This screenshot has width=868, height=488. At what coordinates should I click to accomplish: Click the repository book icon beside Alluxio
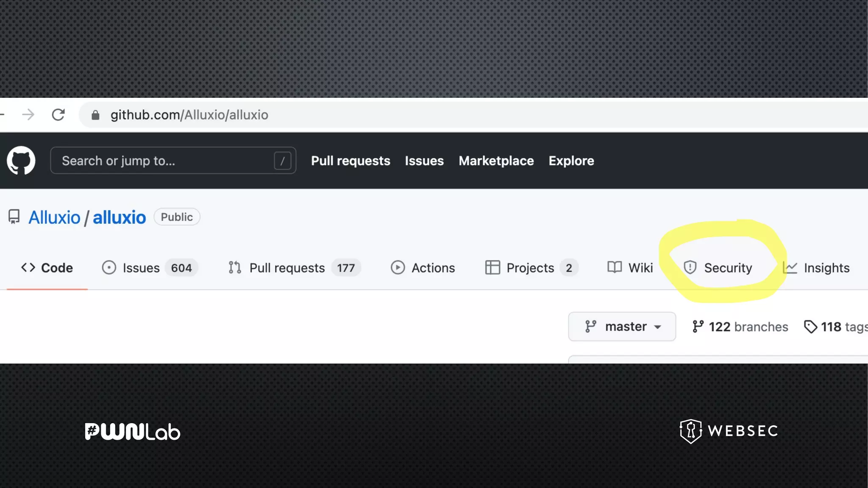point(14,217)
